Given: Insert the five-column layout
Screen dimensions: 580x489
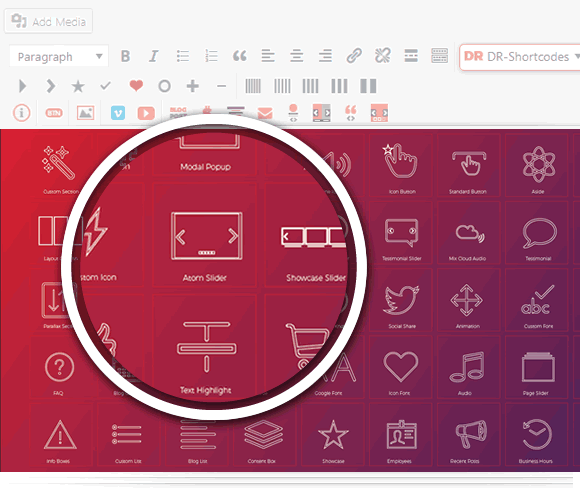Looking at the screenshot, I should point(282,86).
